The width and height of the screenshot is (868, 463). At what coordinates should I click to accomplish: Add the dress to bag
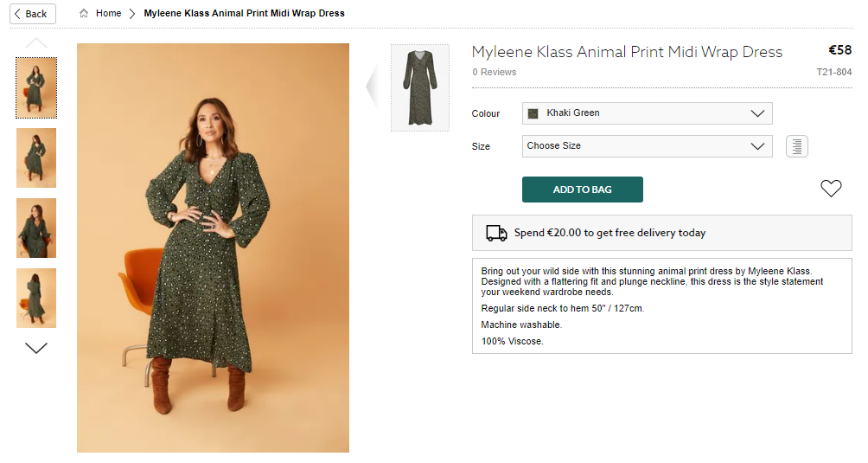582,190
